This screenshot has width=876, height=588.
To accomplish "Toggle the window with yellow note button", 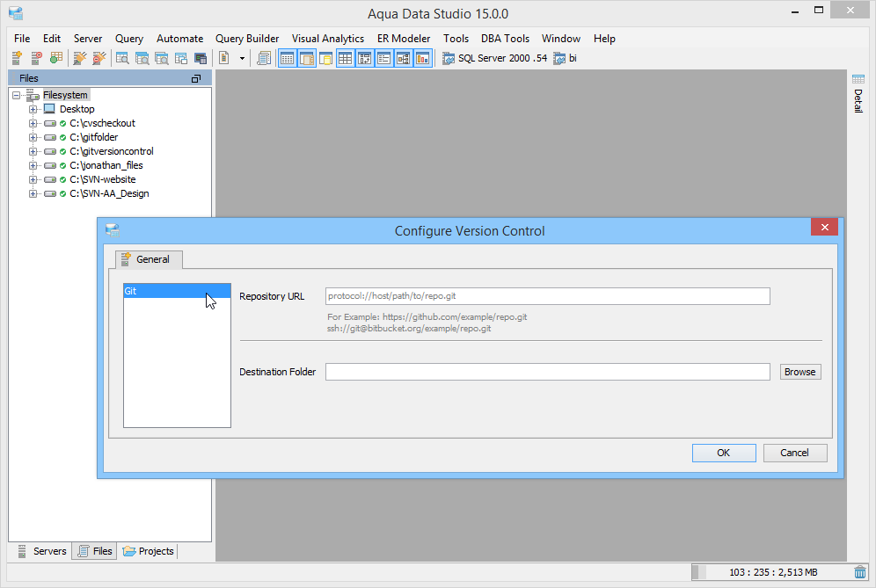I will [x=325, y=58].
